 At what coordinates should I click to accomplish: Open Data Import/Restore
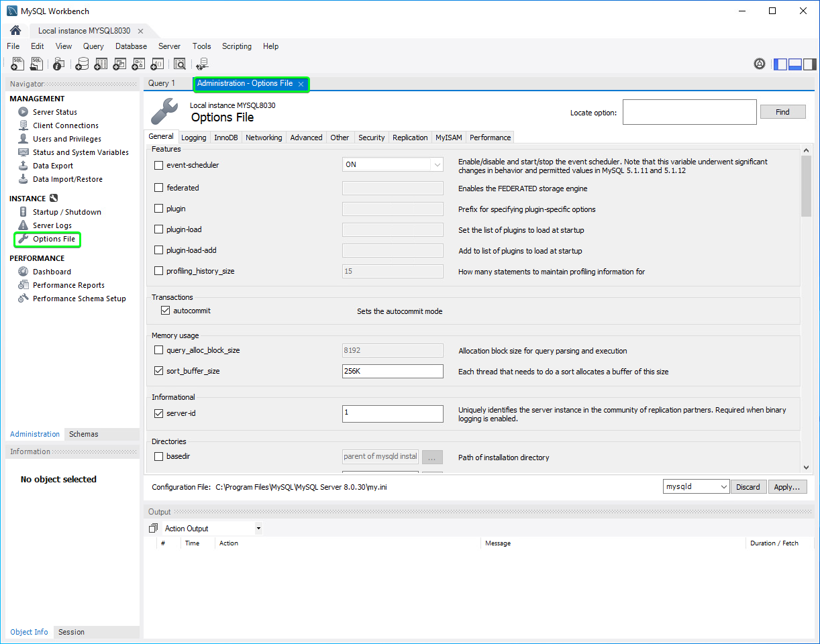point(68,179)
